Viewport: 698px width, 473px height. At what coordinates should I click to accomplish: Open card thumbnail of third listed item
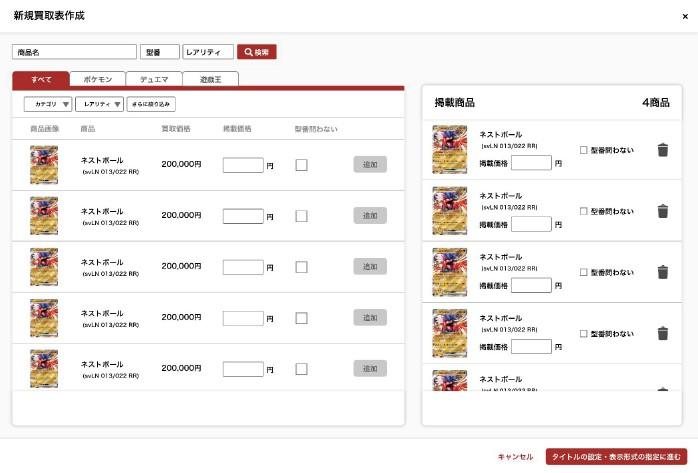pyautogui.click(x=450, y=272)
